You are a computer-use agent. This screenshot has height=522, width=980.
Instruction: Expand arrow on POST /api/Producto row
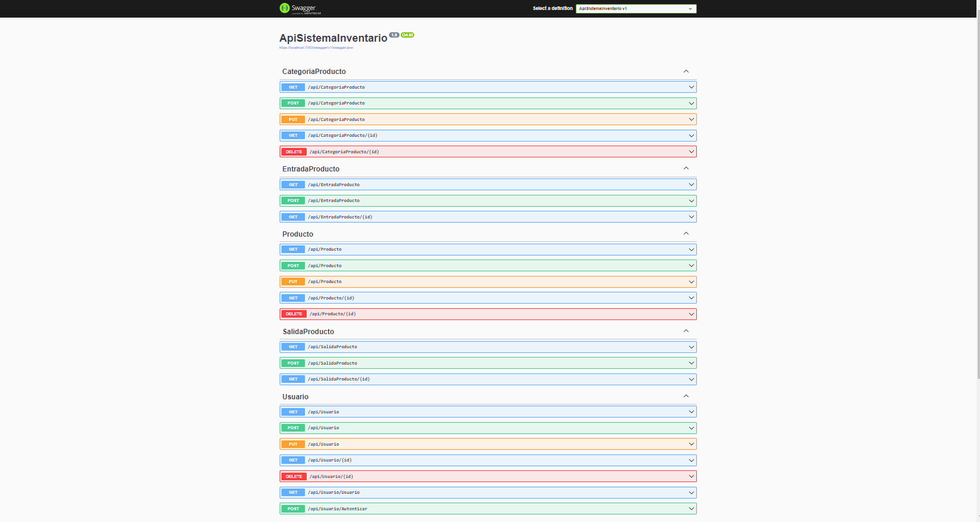(691, 265)
